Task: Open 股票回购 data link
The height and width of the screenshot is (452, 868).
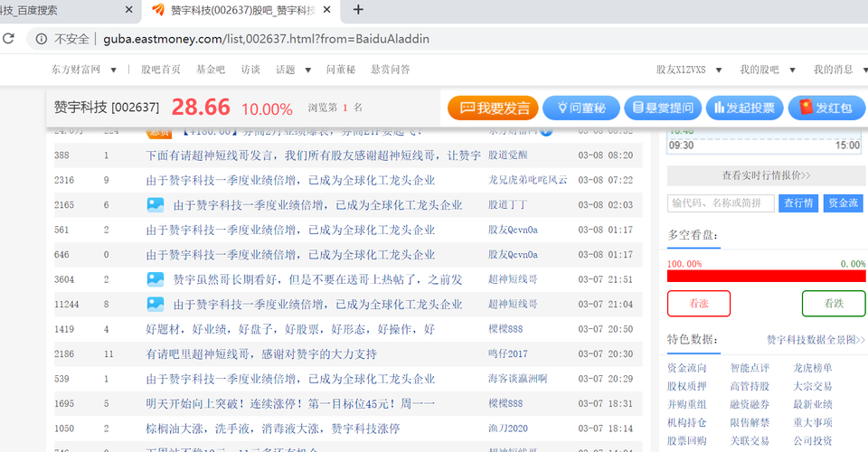Action: (686, 441)
